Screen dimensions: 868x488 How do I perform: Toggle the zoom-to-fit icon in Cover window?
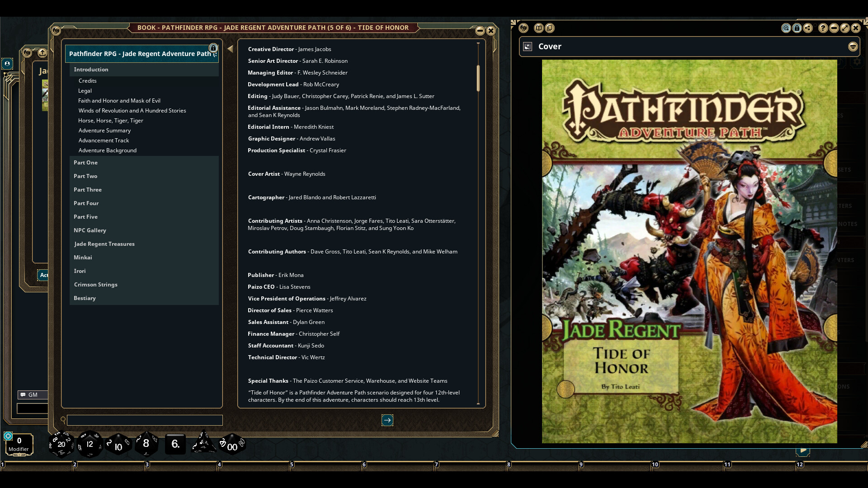[x=786, y=28]
